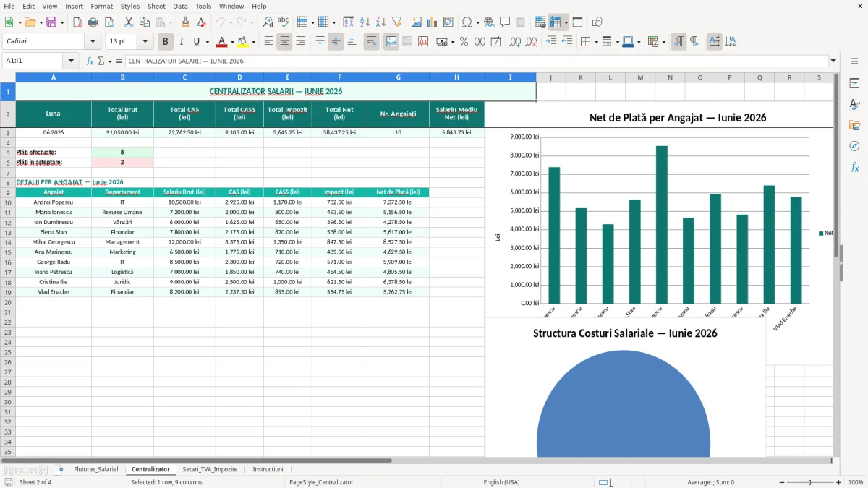This screenshot has width=868, height=488.
Task: Open the Name Box dropdown arrow
Action: [71, 61]
